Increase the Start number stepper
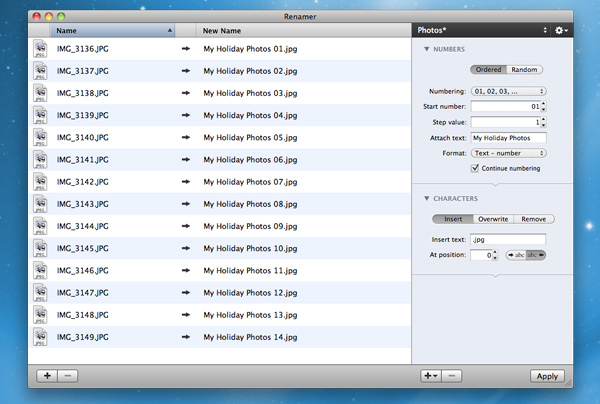Viewport: 600px width, 404px height. [x=543, y=103]
